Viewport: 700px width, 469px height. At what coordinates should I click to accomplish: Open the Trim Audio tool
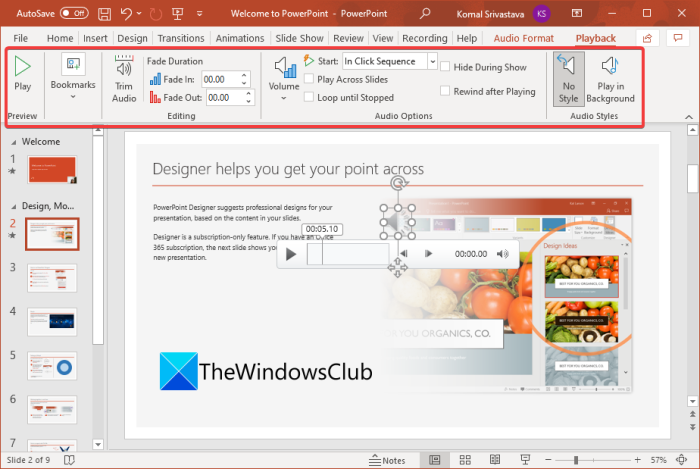pyautogui.click(x=124, y=79)
